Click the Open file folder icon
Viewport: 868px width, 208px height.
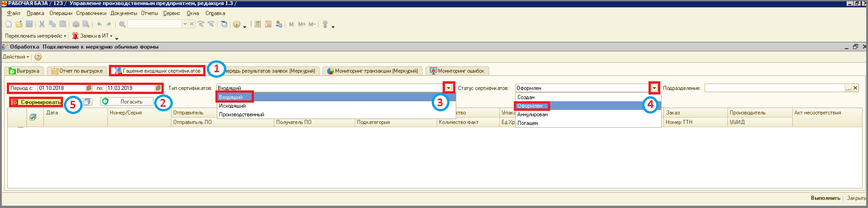coord(19,24)
